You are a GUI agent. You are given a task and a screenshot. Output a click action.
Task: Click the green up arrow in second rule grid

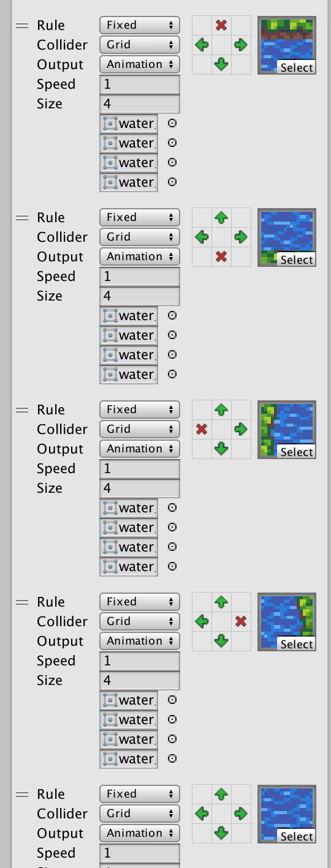[x=221, y=217]
